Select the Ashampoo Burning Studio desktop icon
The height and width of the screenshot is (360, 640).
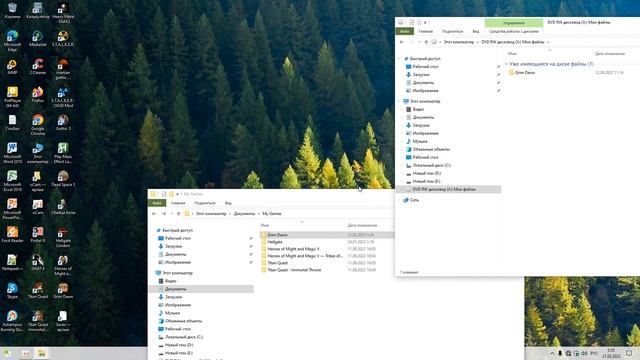12,321
